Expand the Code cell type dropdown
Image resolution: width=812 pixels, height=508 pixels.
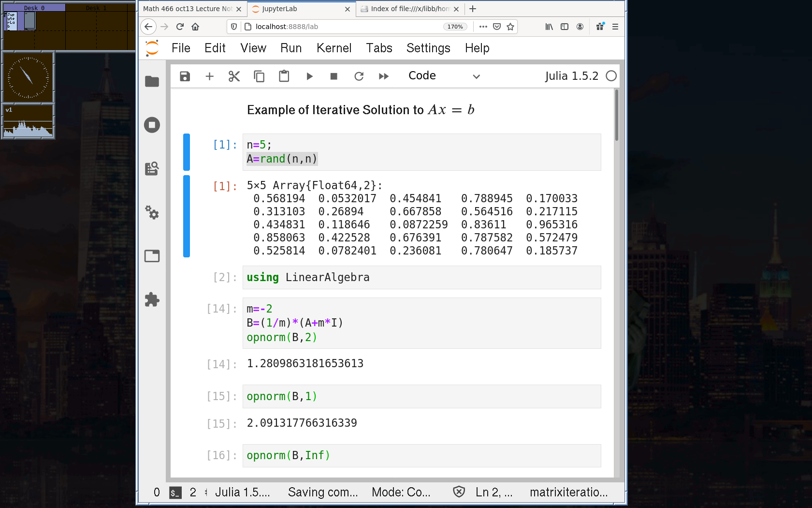click(444, 76)
